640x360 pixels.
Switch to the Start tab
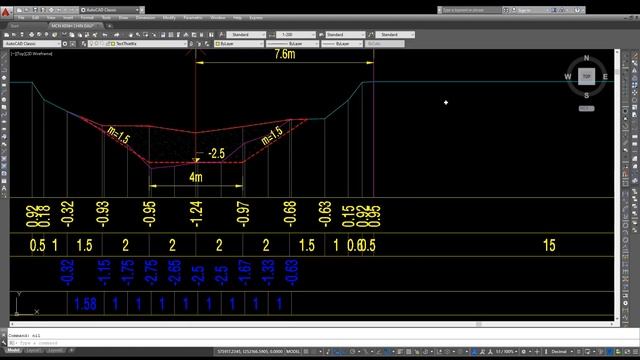[x=15, y=26]
